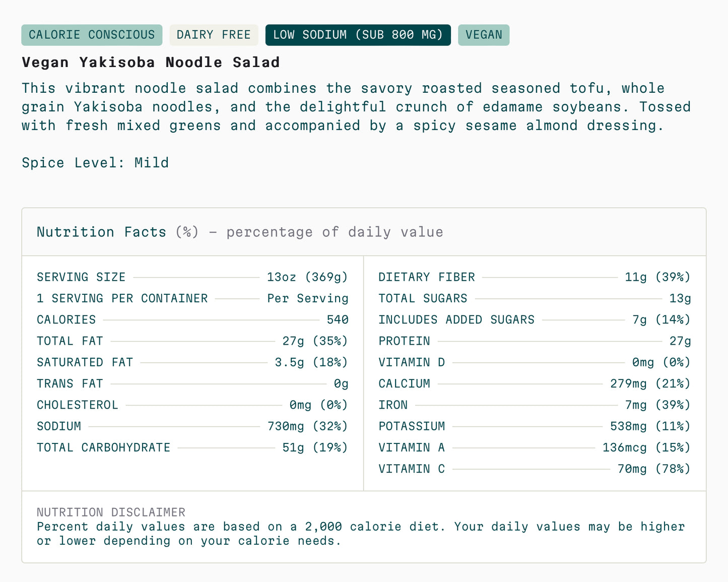This screenshot has width=728, height=582.
Task: Click the Sodium label
Action: (x=59, y=426)
